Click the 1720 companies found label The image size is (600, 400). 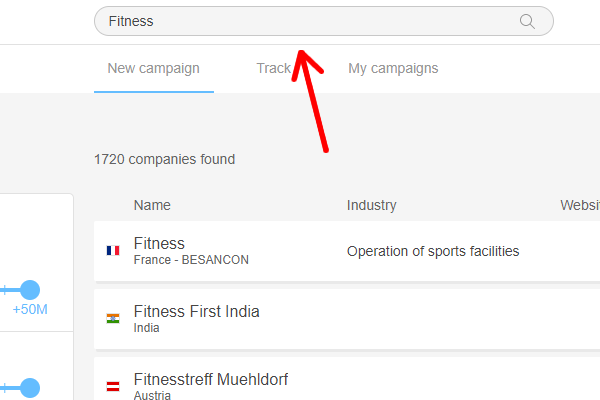tap(164, 159)
